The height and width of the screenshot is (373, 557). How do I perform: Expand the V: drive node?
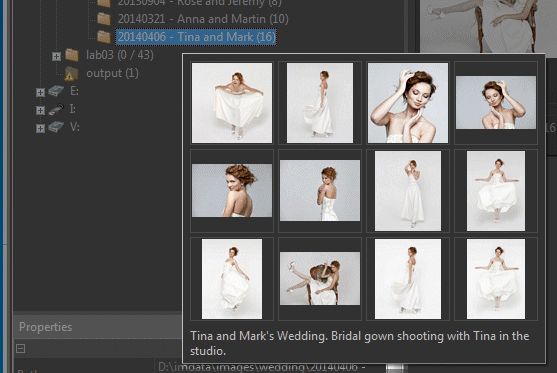tap(40, 128)
